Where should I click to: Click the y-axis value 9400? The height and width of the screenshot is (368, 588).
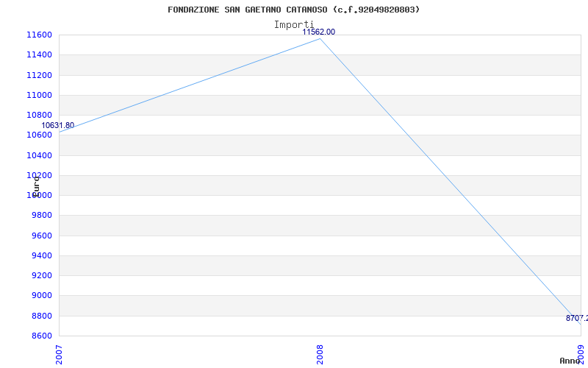pyautogui.click(x=41, y=255)
